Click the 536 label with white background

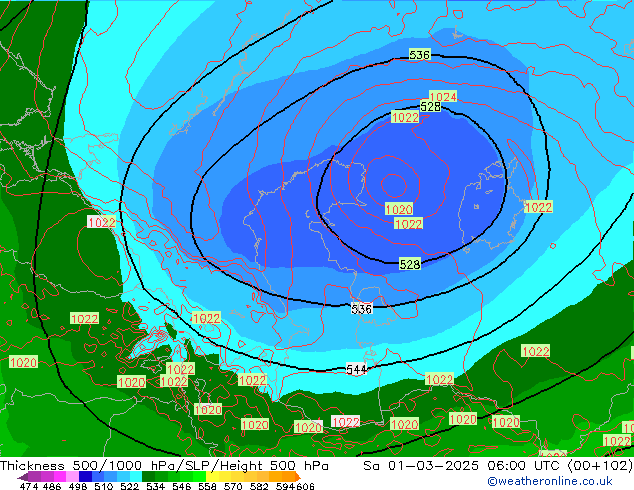361,309
